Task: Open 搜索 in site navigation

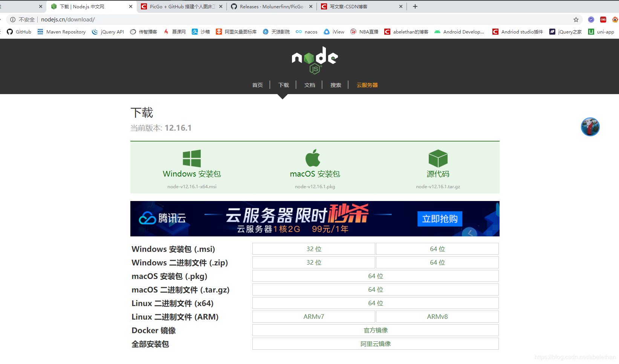Action: 336,85
